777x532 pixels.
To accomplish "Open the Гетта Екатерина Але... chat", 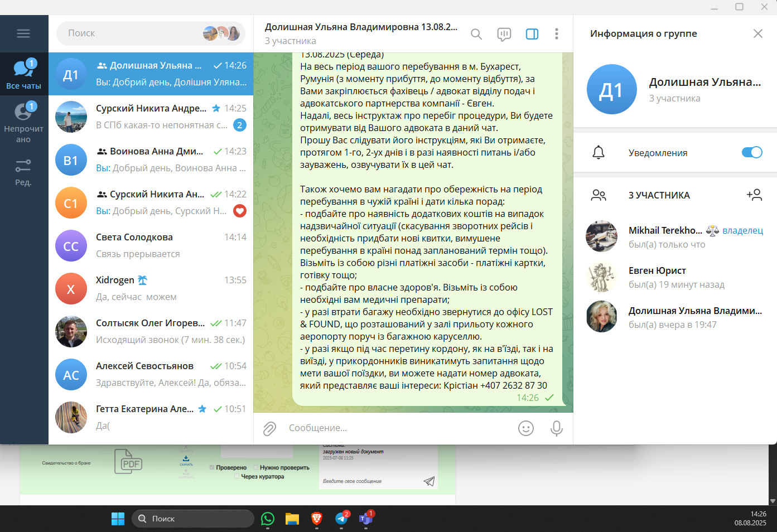I will pyautogui.click(x=151, y=418).
